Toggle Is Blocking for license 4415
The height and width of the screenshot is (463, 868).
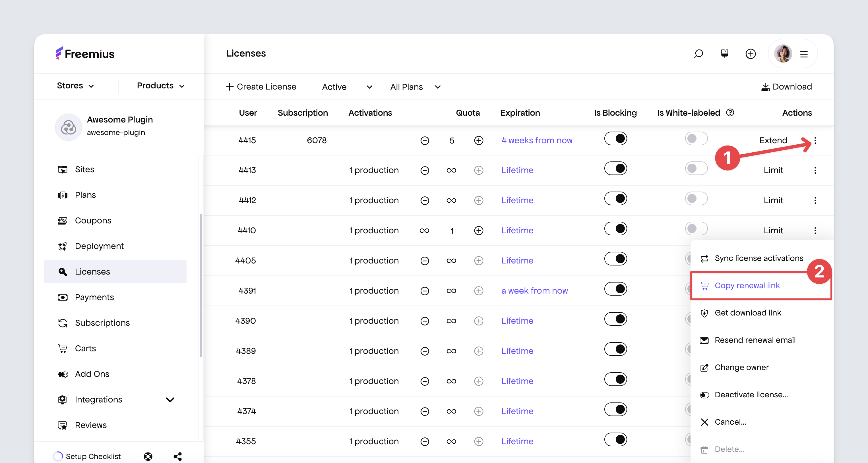(616, 138)
